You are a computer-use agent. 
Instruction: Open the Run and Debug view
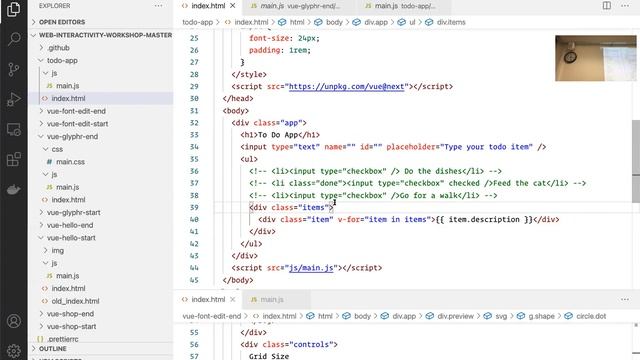[x=13, y=100]
